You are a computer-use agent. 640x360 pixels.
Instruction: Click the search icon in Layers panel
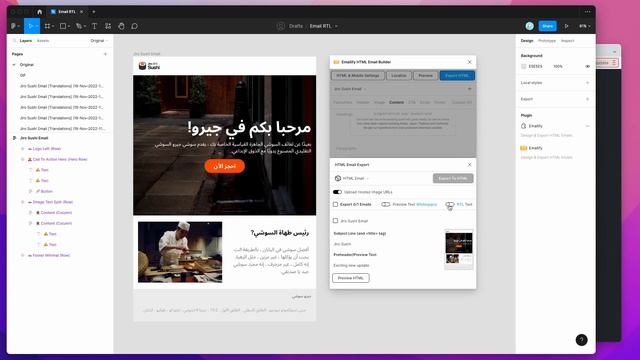14,41
